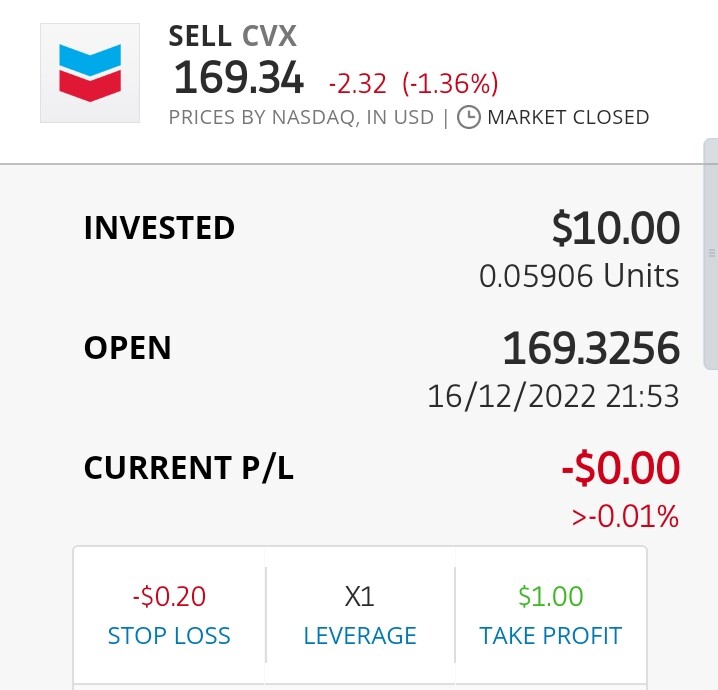Click the vertical scrollbar handle
718x690 pixels.
click(711, 253)
